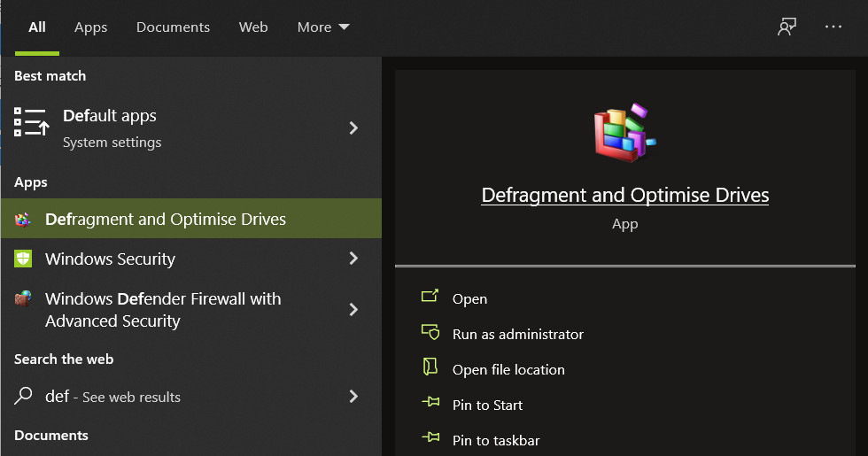This screenshot has width=868, height=456.
Task: Open the Defragment and Optimise Drives title link
Action: (x=624, y=195)
